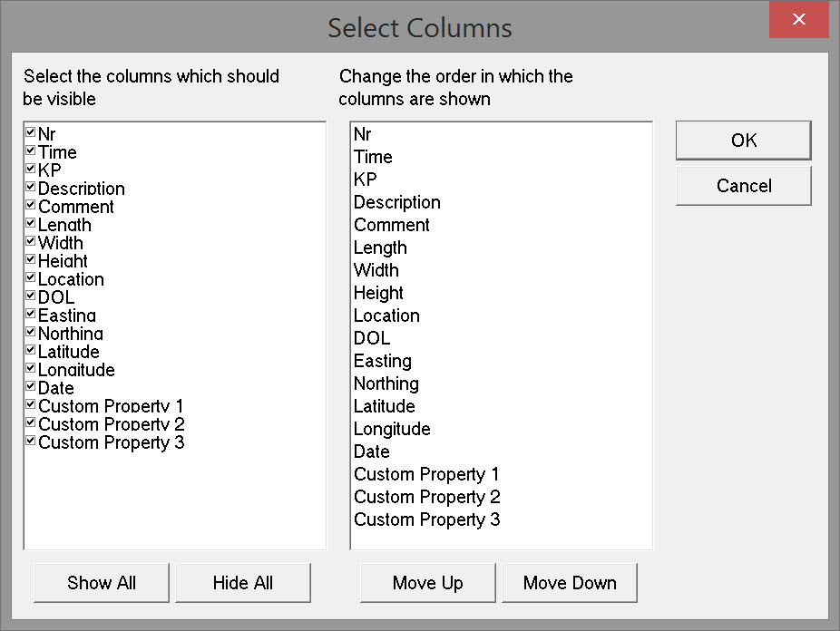
Task: Confirm with the OK button
Action: click(744, 141)
